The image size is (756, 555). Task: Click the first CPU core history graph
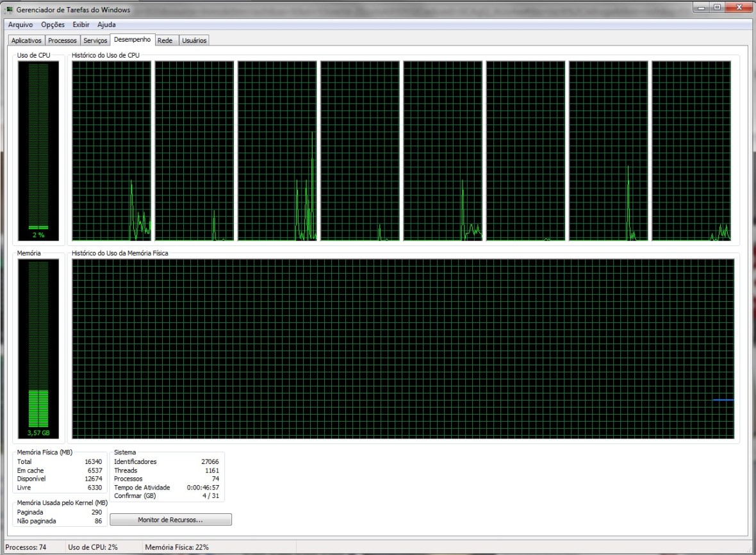(111, 151)
